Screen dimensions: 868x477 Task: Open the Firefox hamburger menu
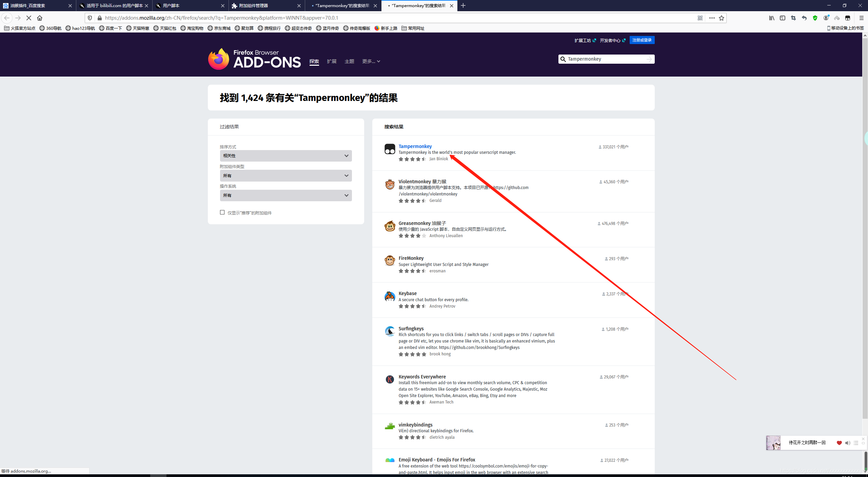[x=861, y=18]
